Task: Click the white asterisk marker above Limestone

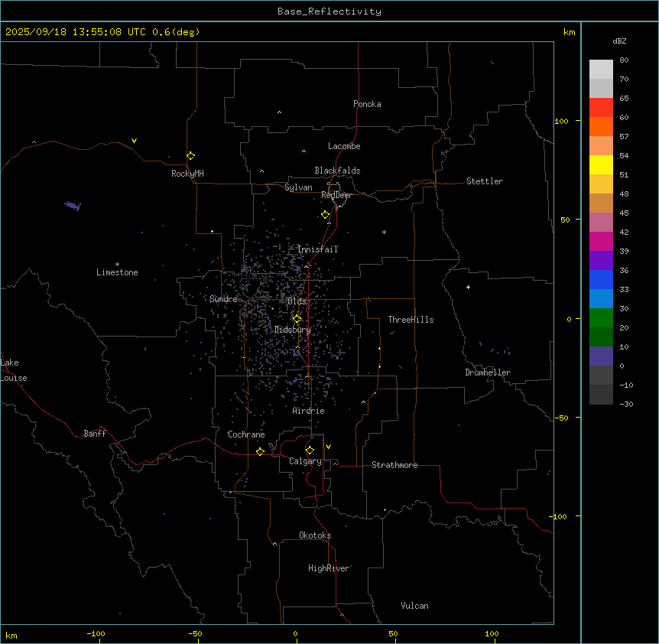Action: (x=117, y=264)
